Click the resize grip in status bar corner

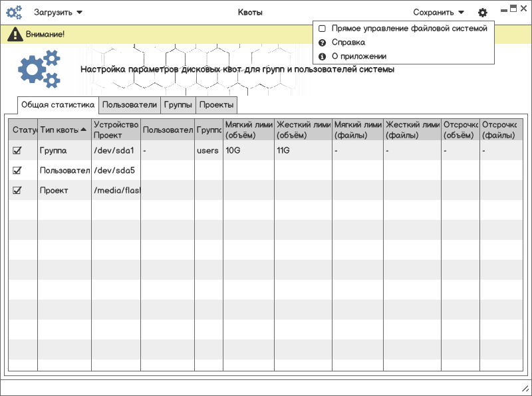(x=525, y=389)
